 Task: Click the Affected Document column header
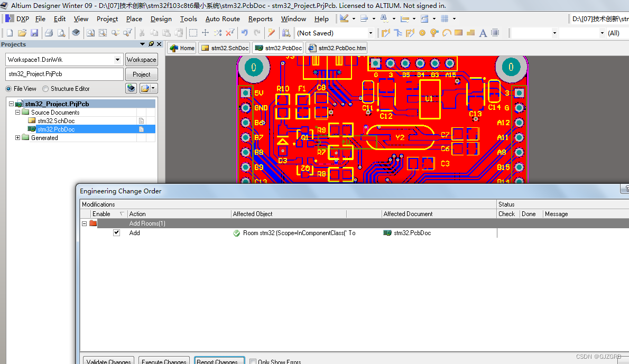coord(439,214)
